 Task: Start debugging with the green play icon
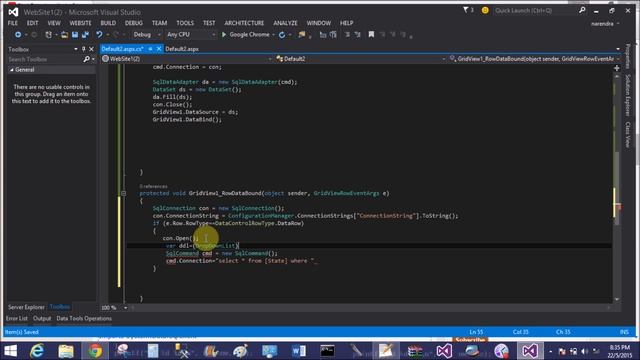click(x=224, y=35)
